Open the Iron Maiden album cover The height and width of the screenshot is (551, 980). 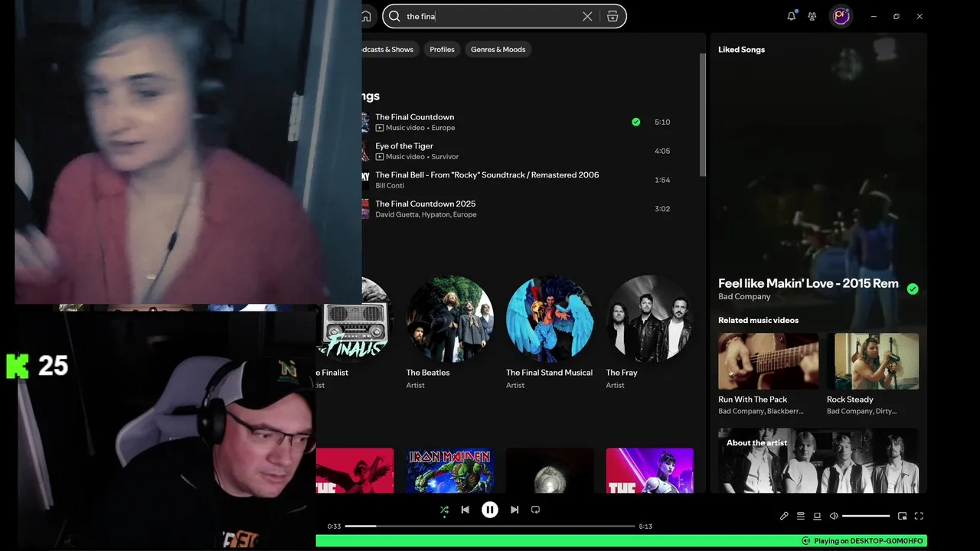click(450, 471)
